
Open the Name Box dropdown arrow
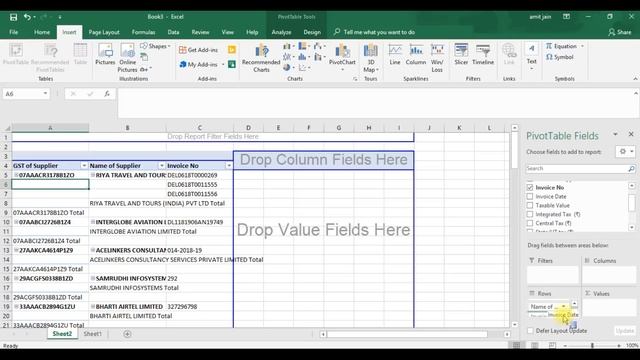tap(45, 94)
